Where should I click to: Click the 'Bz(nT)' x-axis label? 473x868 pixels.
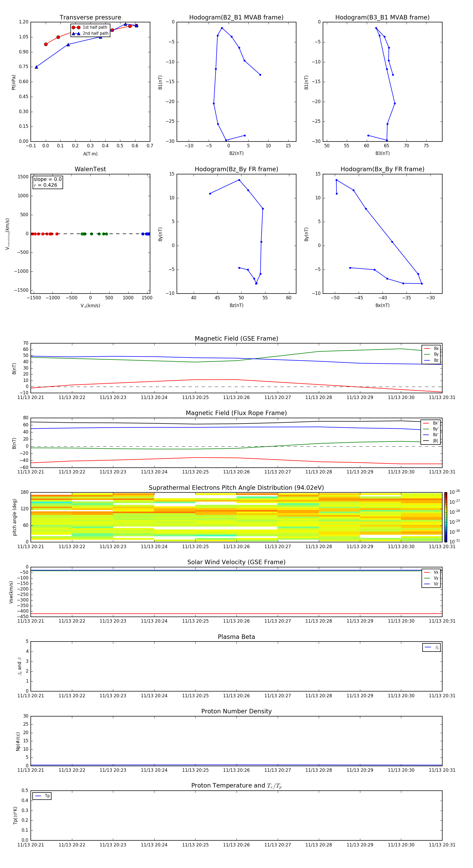pos(236,305)
